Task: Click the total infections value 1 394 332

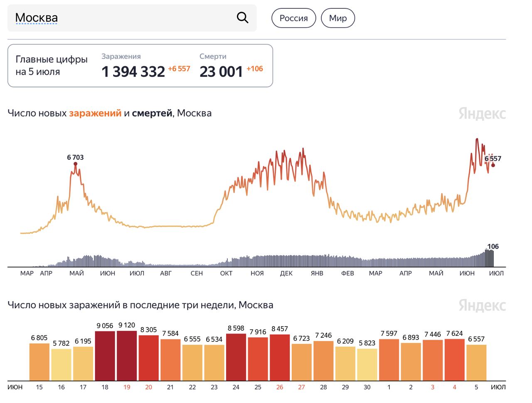Action: [133, 72]
